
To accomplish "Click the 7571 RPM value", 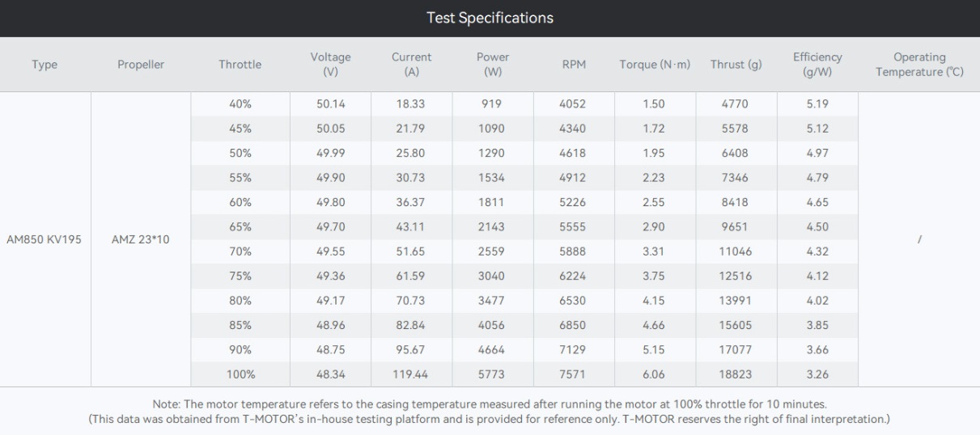I will click(x=573, y=374).
